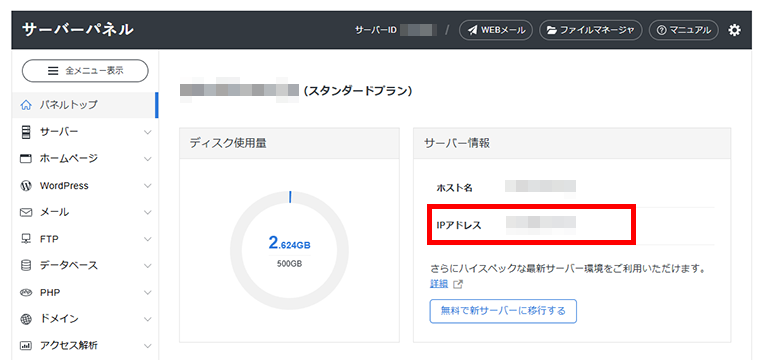Viewport: 760px width, 360px height.
Task: Click the hamburger icon in 全メニュー表示
Action: pyautogui.click(x=53, y=71)
